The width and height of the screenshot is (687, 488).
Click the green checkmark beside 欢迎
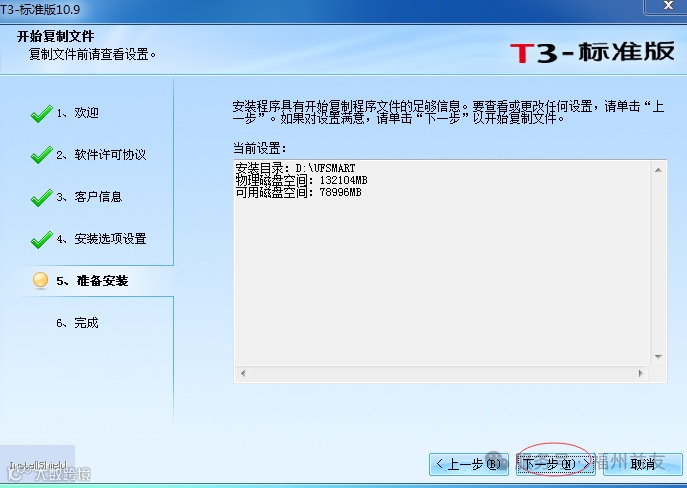42,113
